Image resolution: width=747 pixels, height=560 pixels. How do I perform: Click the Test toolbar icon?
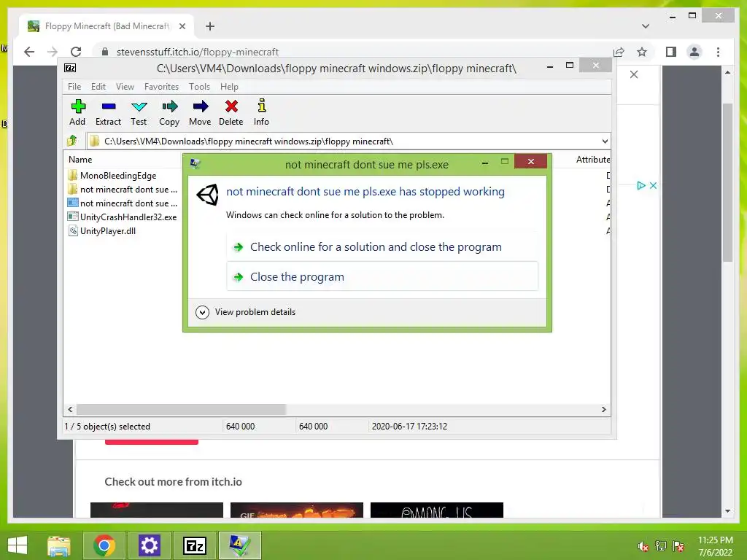pyautogui.click(x=139, y=112)
